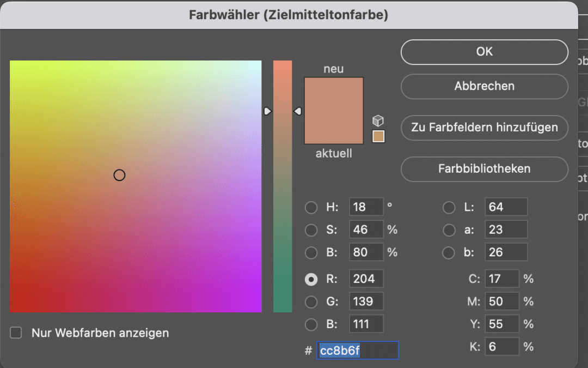The height and width of the screenshot is (368, 588).
Task: Click the small web-safe color swatch
Action: [x=378, y=136]
